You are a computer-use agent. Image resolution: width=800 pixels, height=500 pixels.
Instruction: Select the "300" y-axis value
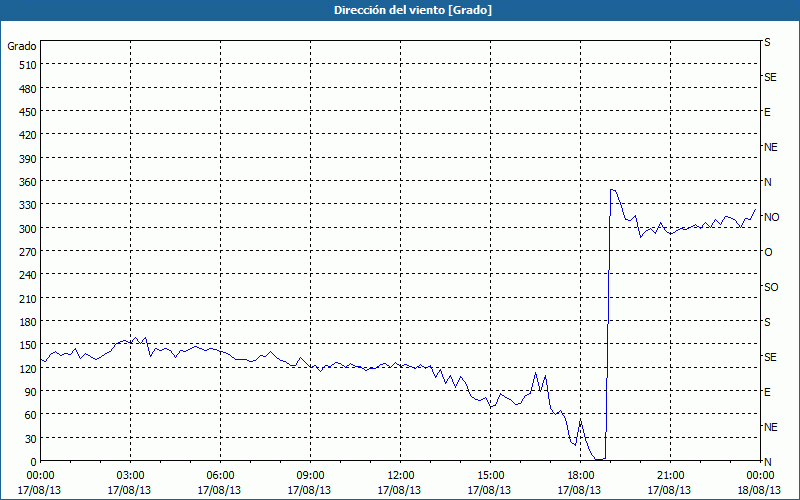(28, 229)
